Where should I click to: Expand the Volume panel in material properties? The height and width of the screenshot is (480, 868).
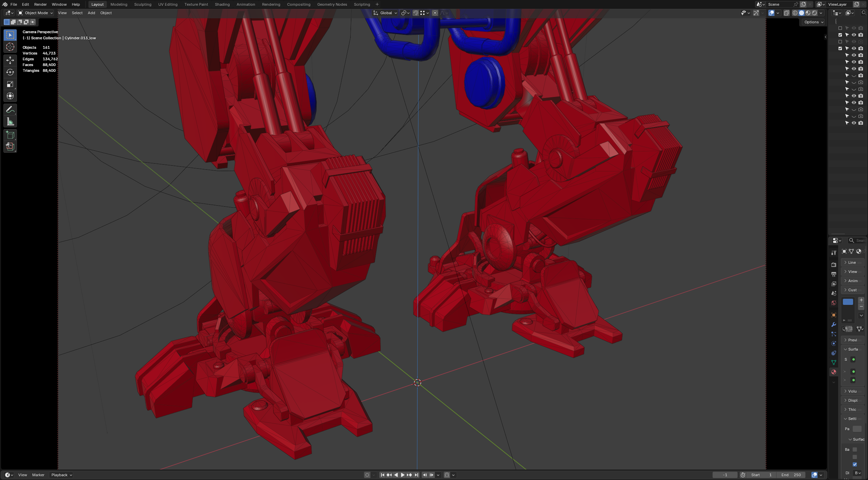pyautogui.click(x=852, y=391)
